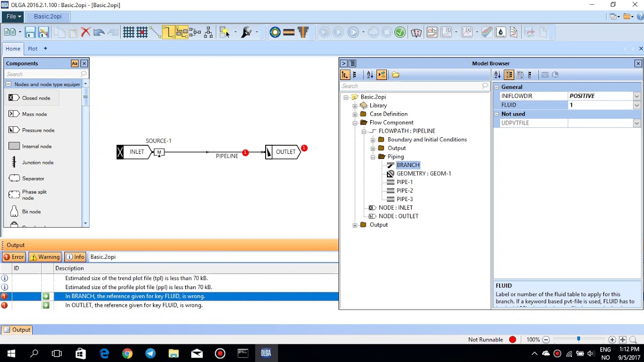Toggle the grid display icon
Image resolution: width=644 pixels, height=362 pixels.
[129, 33]
